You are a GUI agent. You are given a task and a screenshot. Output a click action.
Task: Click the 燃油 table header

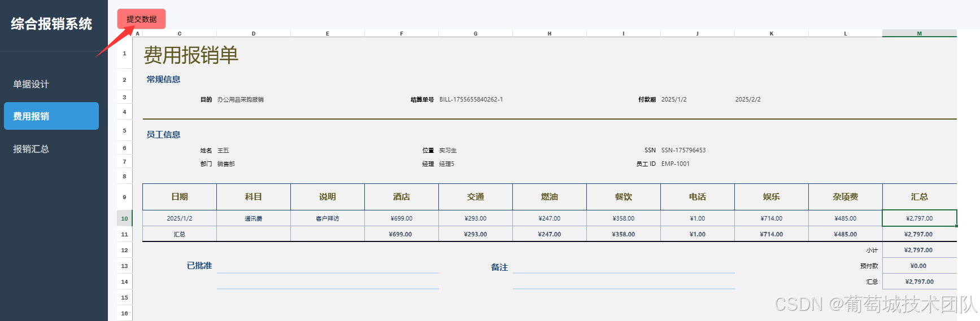pos(550,197)
